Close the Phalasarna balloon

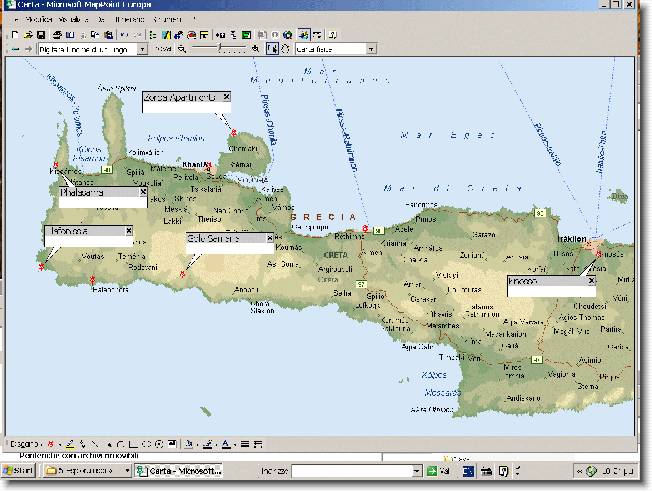pos(143,192)
